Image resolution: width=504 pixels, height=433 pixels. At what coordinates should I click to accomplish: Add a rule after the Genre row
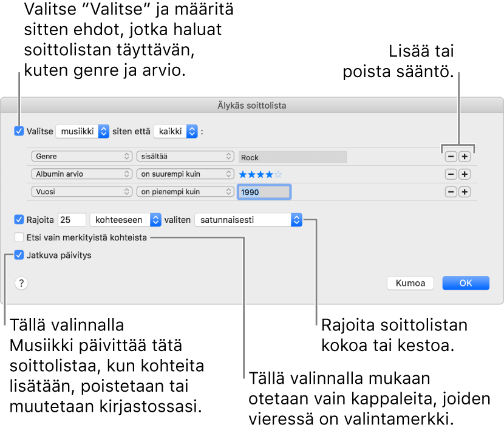point(465,157)
